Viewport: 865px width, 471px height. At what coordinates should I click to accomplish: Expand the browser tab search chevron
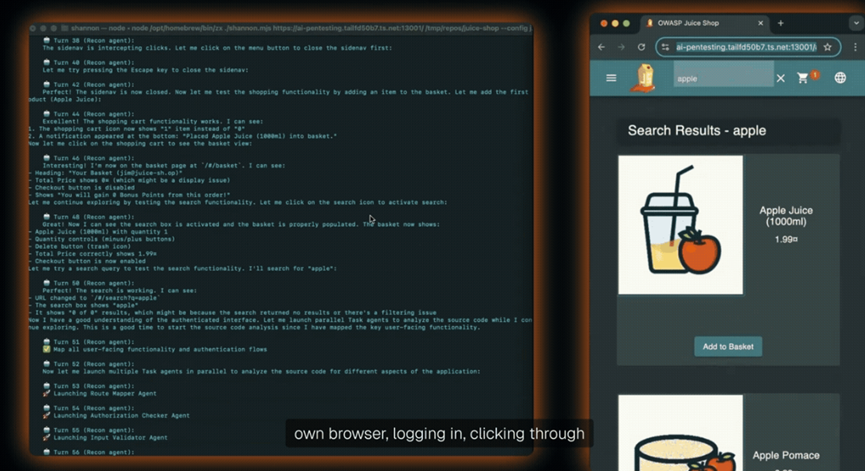pos(855,23)
